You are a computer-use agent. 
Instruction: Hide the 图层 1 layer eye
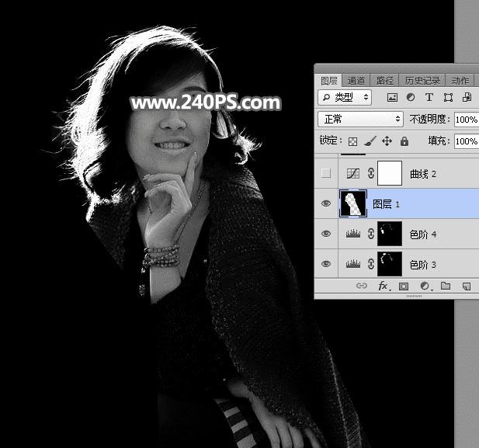click(x=326, y=203)
